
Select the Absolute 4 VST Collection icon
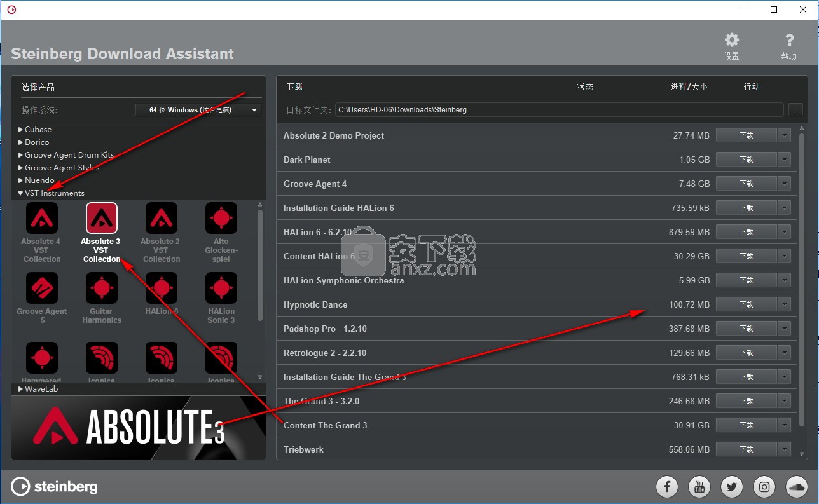[x=42, y=219]
